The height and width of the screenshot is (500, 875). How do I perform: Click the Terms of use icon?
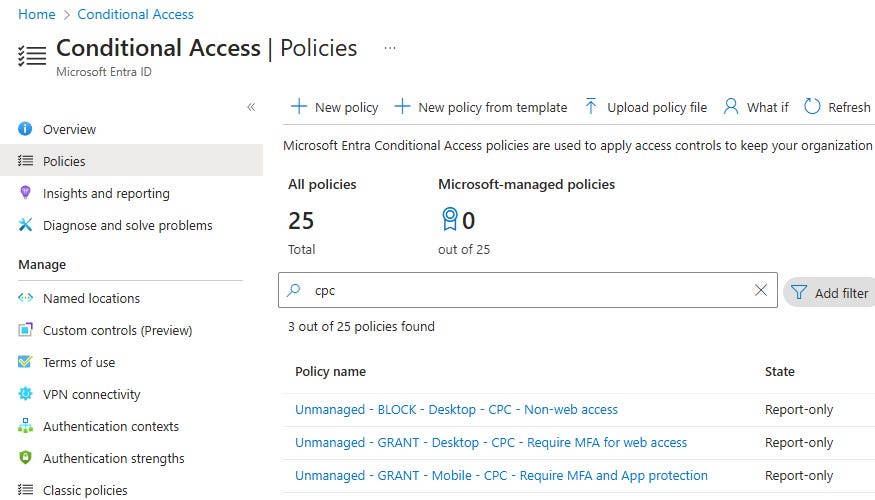click(26, 362)
